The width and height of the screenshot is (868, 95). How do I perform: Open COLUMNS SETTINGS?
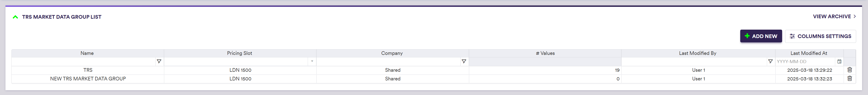[820, 36]
